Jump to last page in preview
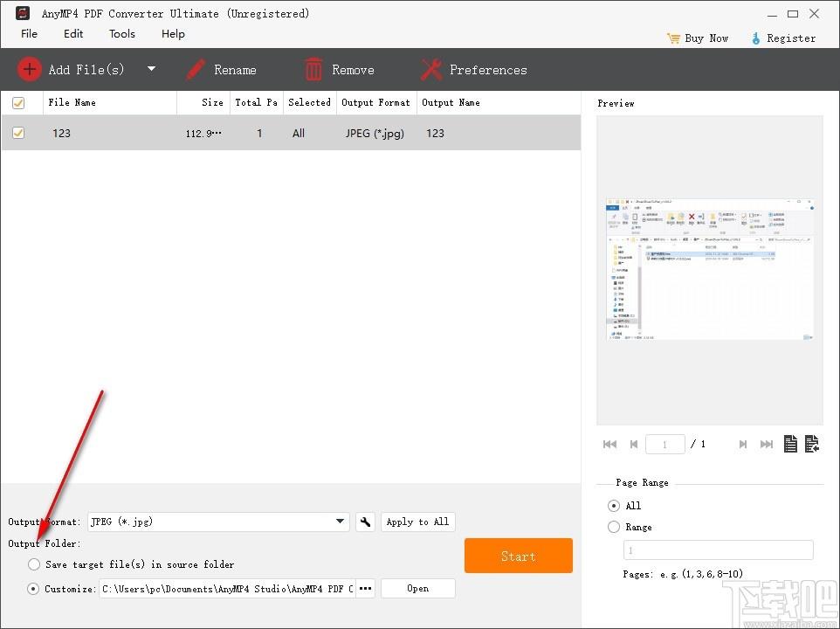 click(767, 444)
